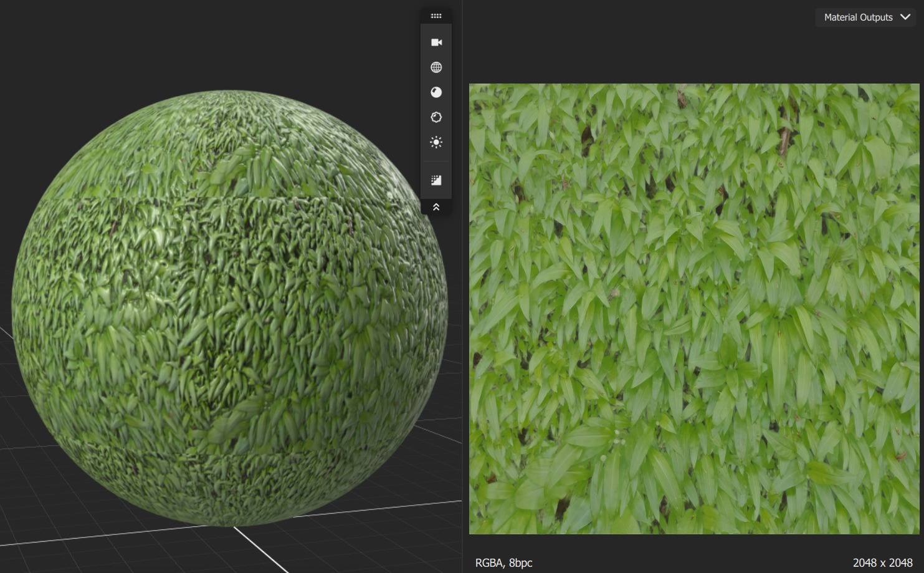Click the divider between 3D and 2D views
Viewport: 924px width, 573px height.
pos(462,374)
